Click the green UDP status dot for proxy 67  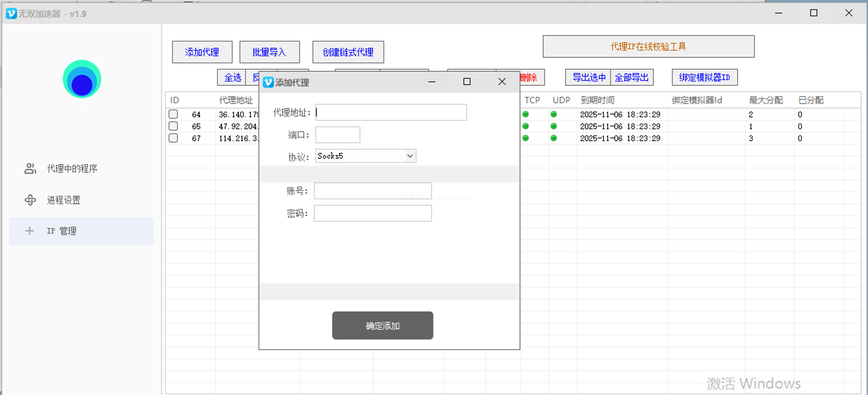pos(554,138)
